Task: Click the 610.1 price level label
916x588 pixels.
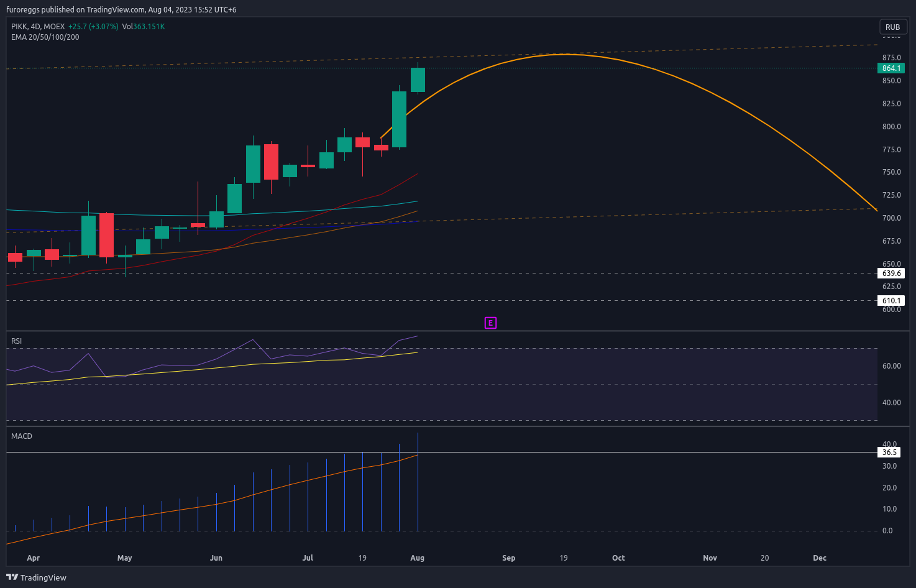Action: point(891,301)
